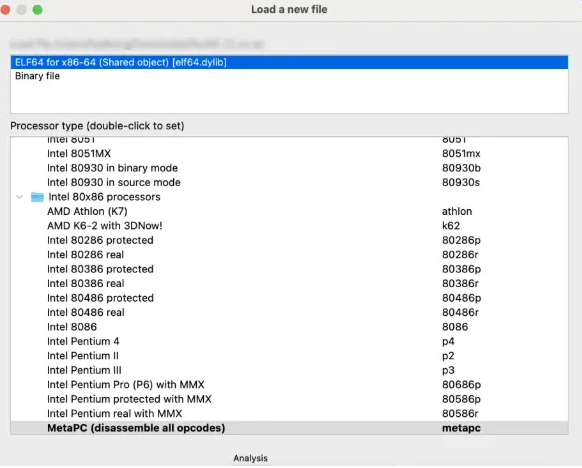Select Intel 8086 processor row
This screenshot has width=582, height=468.
pyautogui.click(x=289, y=327)
